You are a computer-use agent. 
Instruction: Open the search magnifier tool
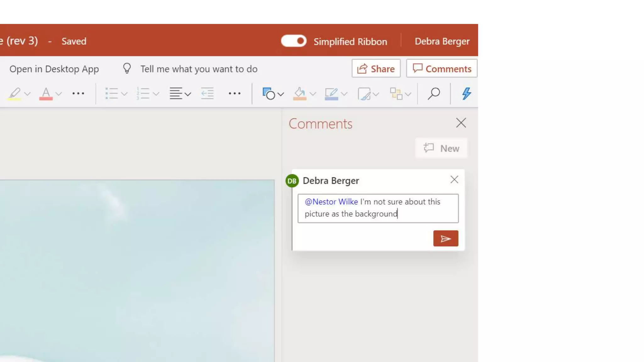[x=434, y=94]
